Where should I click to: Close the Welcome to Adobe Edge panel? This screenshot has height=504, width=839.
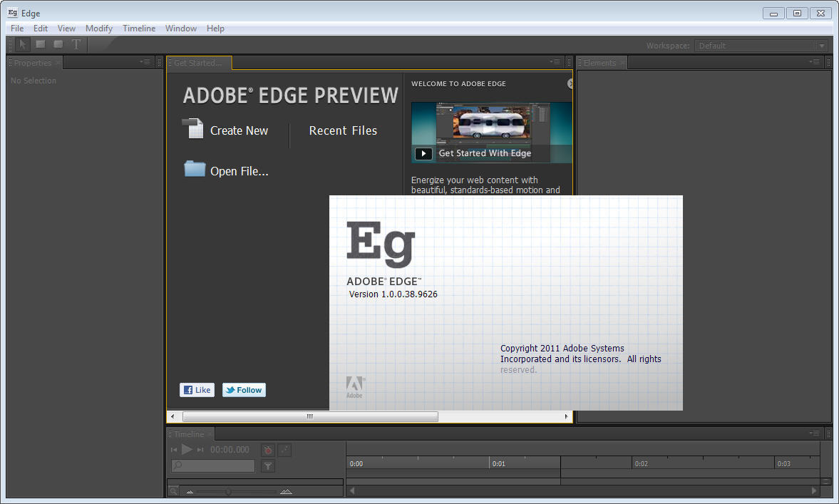570,83
